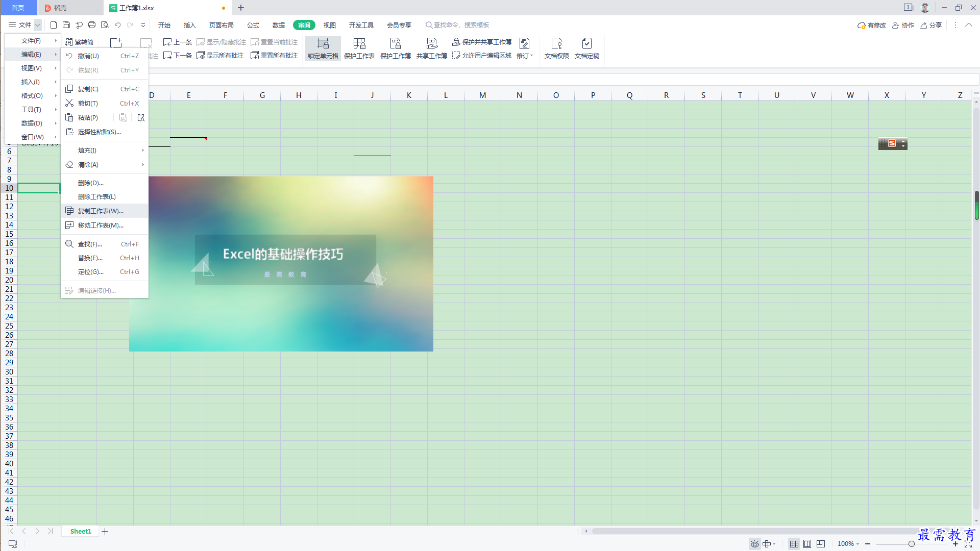Click the paste-values-only icon beside Paste
This screenshot has width=980, height=551.
pos(123,118)
